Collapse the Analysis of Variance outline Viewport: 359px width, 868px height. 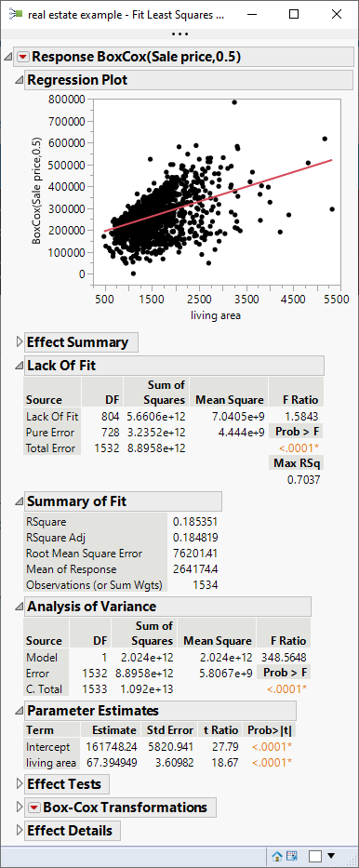click(x=20, y=607)
